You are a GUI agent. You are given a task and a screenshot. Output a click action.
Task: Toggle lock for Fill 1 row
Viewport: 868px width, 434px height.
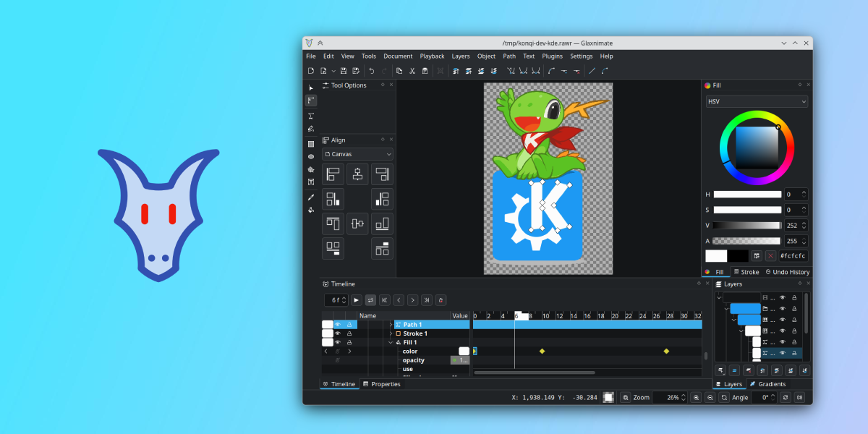click(349, 342)
